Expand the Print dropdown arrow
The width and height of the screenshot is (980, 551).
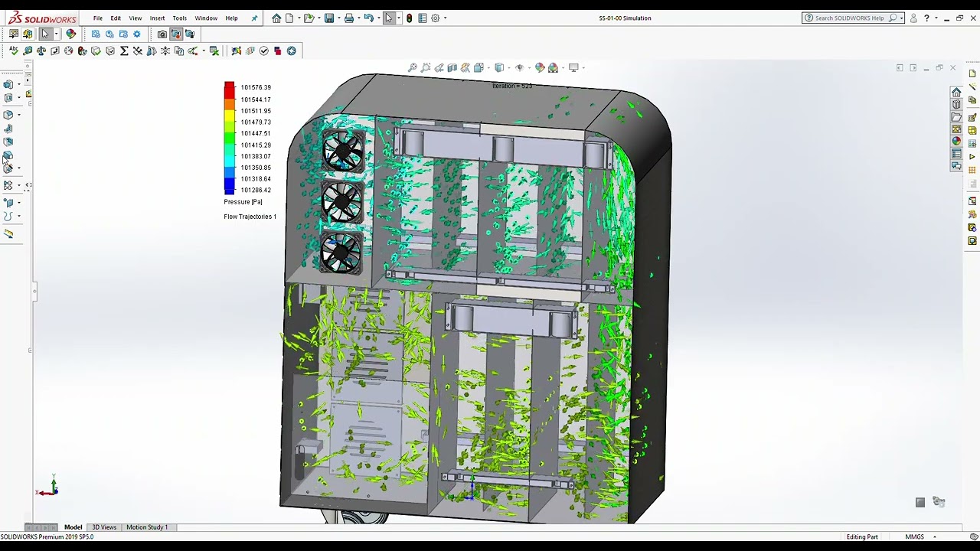(x=358, y=18)
